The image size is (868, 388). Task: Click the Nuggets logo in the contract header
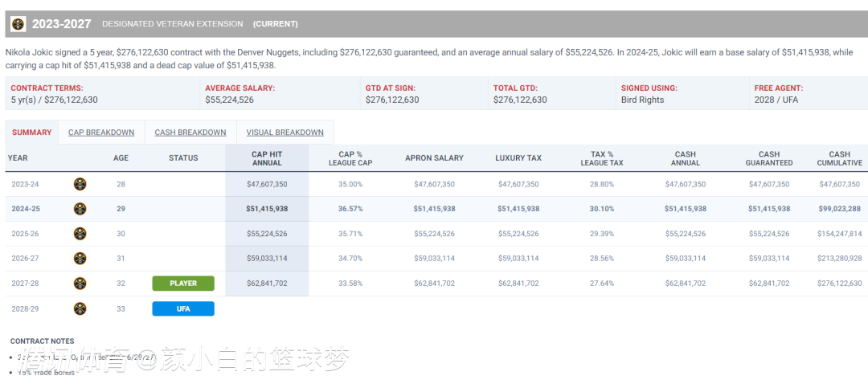(18, 24)
